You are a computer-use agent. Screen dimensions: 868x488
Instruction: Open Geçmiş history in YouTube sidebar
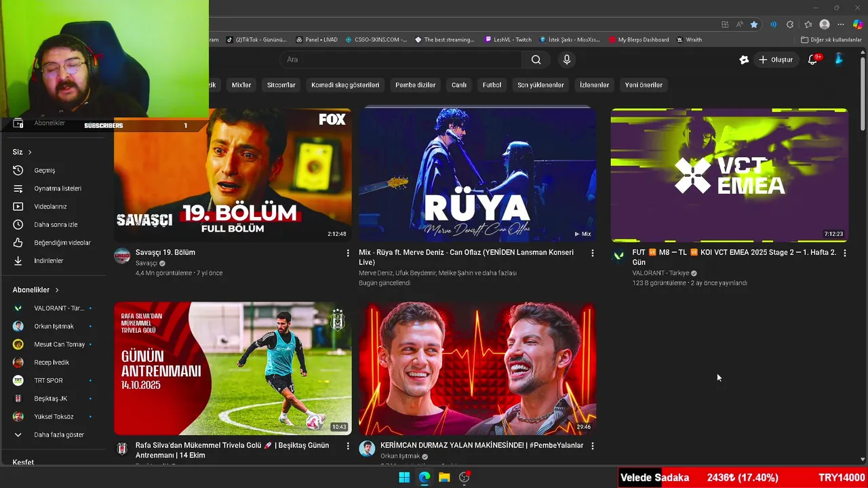(45, 170)
